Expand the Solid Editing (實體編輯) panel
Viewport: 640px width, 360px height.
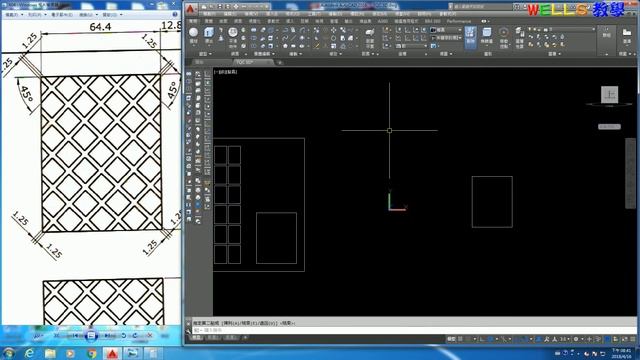[x=264, y=54]
